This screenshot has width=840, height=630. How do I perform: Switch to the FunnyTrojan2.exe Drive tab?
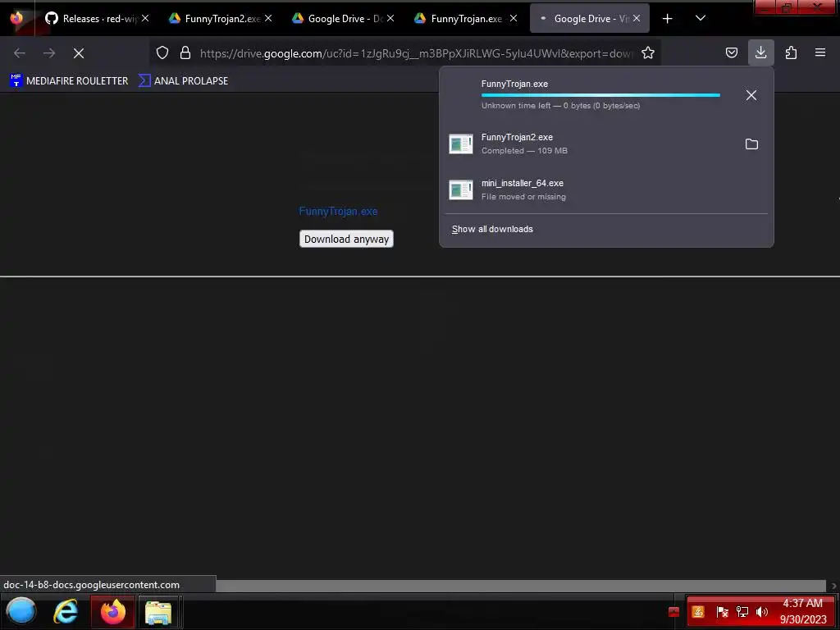[x=220, y=19]
